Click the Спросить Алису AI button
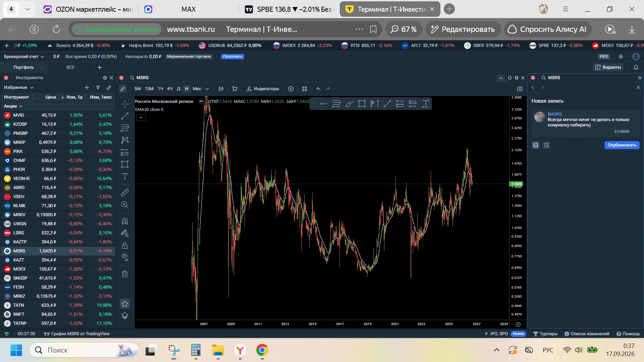This screenshot has width=644, height=362. point(548,29)
